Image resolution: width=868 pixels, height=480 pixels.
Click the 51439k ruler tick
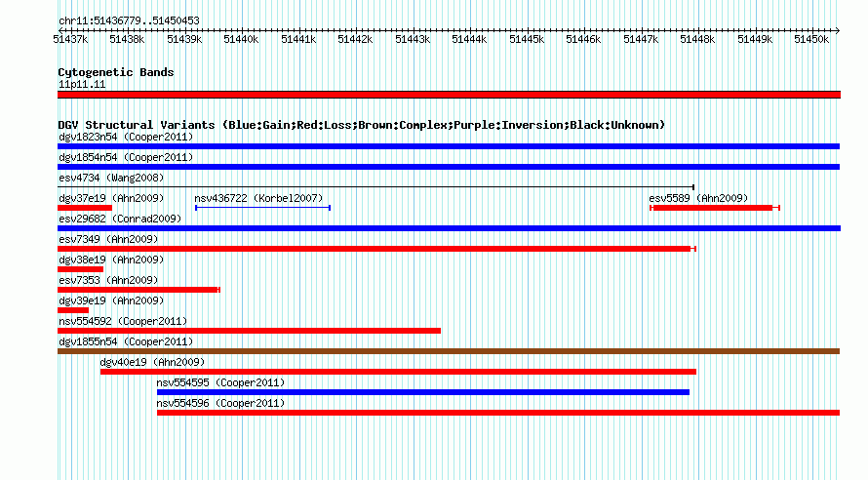pos(184,39)
